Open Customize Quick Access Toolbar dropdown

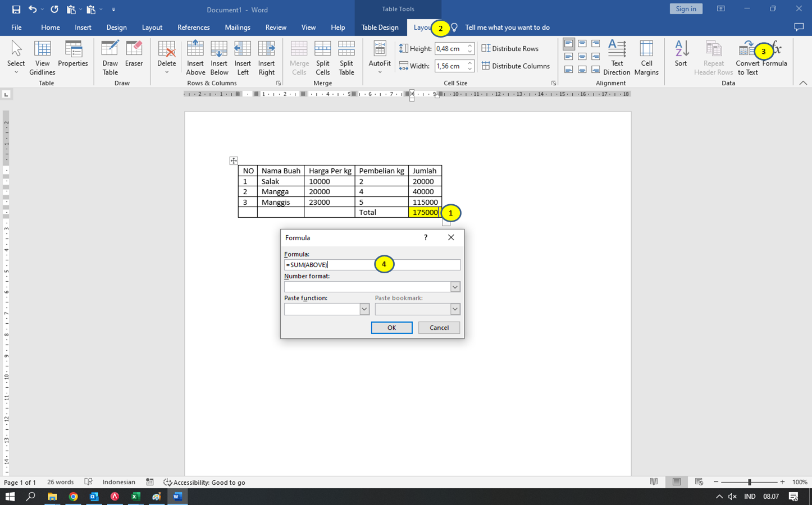tap(113, 10)
